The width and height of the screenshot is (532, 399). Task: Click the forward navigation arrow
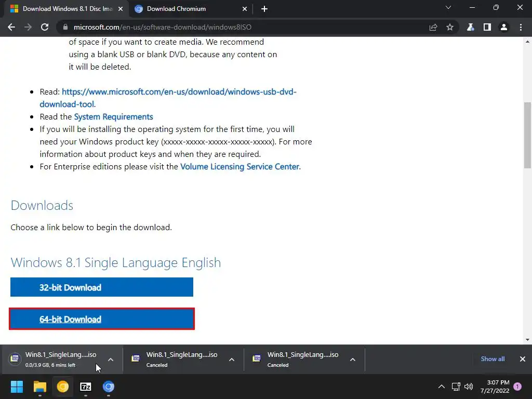28,27
